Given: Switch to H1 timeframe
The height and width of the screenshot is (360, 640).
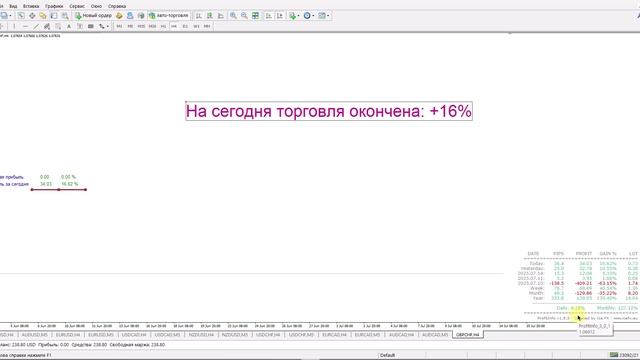Looking at the screenshot, I should 163,26.
